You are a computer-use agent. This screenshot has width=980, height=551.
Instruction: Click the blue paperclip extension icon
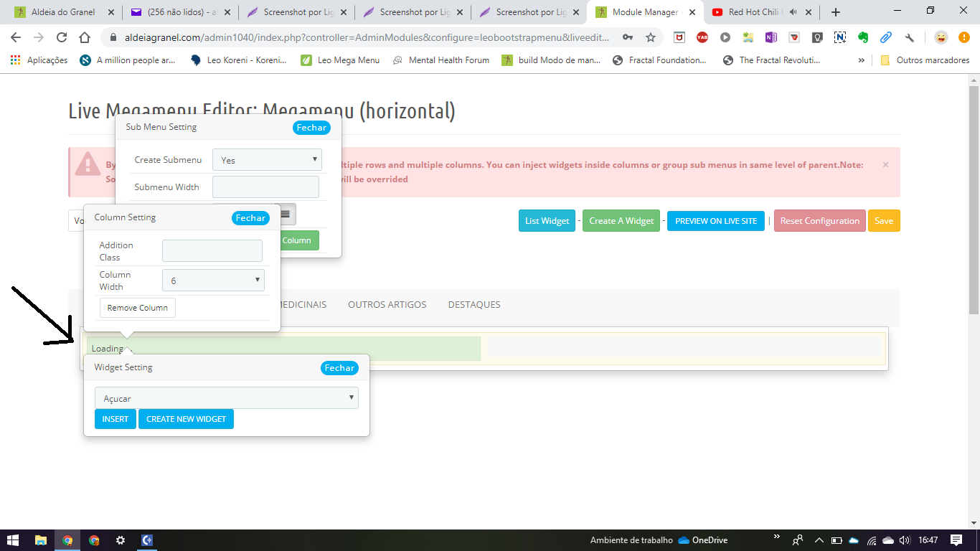886,38
